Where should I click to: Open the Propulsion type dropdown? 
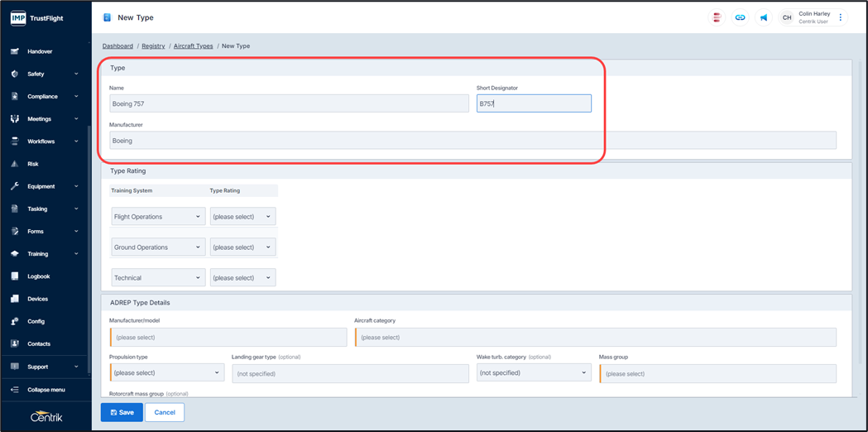167,372
